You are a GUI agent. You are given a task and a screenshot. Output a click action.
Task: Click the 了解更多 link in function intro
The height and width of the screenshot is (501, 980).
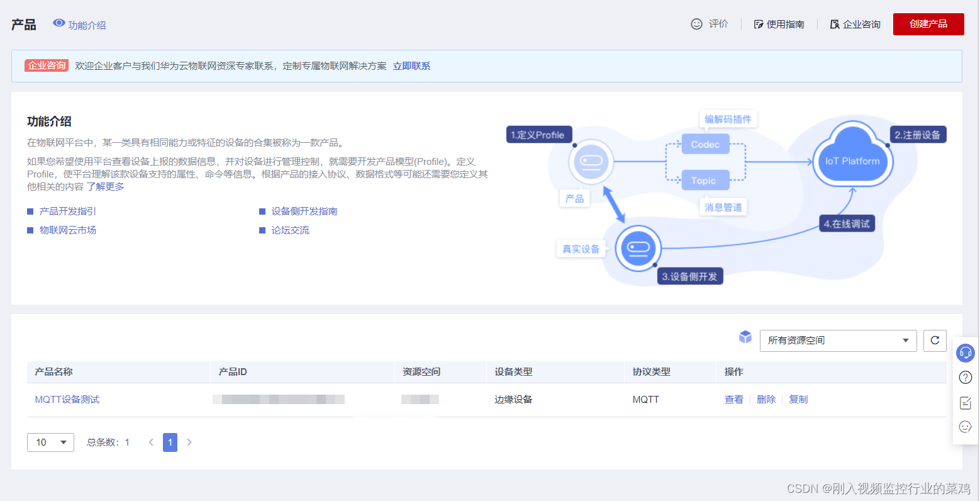[x=106, y=186]
